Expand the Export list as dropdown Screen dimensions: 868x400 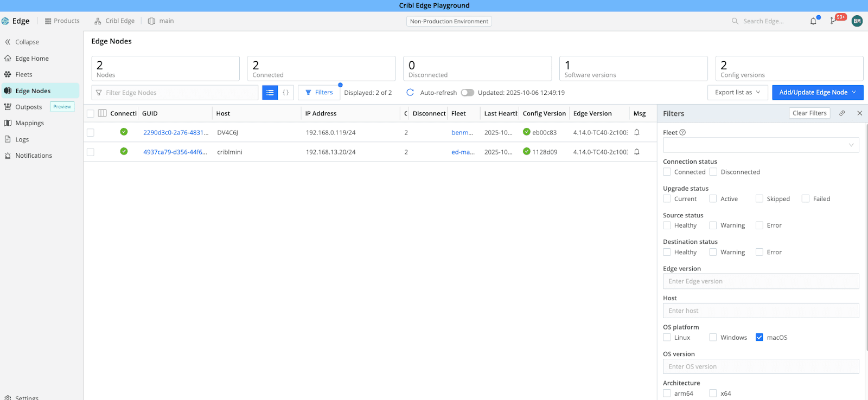pyautogui.click(x=737, y=93)
